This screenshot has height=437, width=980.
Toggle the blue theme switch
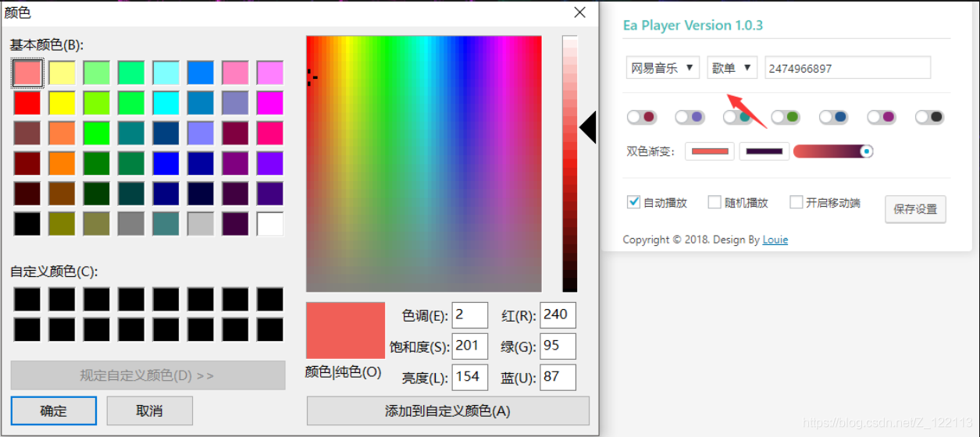(834, 117)
